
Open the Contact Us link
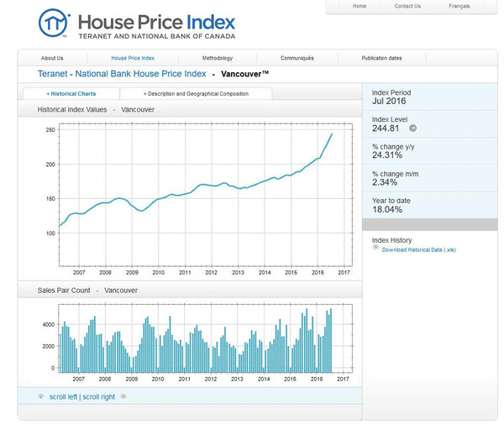click(407, 6)
